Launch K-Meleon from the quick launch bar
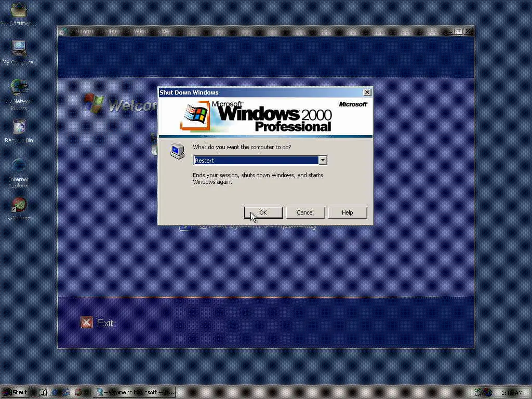This screenshot has height=399, width=532. [x=78, y=392]
